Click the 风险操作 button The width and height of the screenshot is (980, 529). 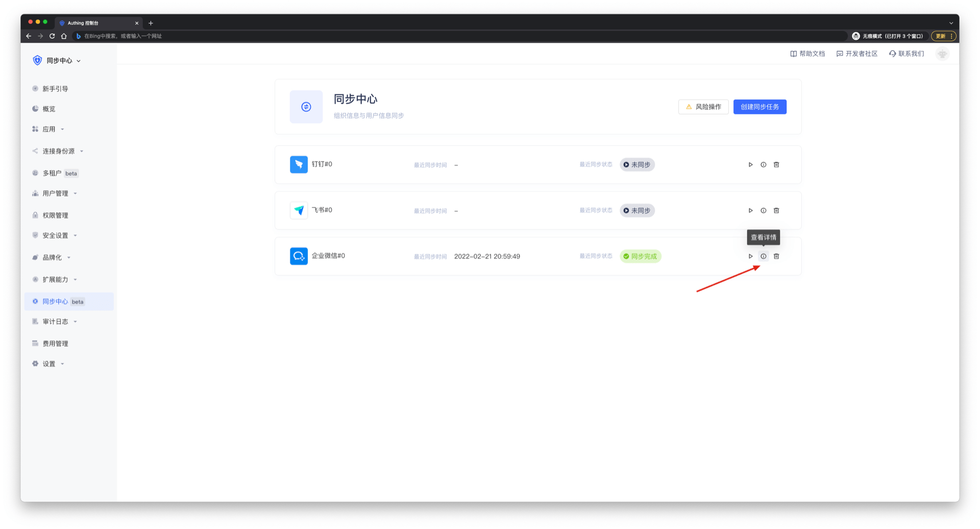[703, 107]
